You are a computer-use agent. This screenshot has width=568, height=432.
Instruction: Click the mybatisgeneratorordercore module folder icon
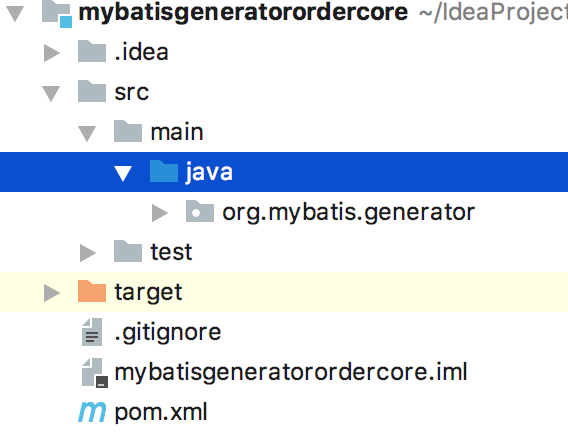57,14
